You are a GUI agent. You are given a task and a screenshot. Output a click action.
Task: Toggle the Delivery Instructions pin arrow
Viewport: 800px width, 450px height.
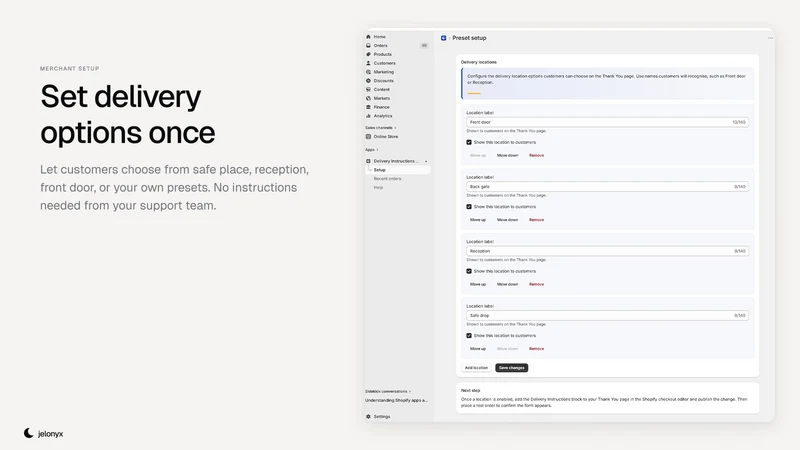(426, 161)
